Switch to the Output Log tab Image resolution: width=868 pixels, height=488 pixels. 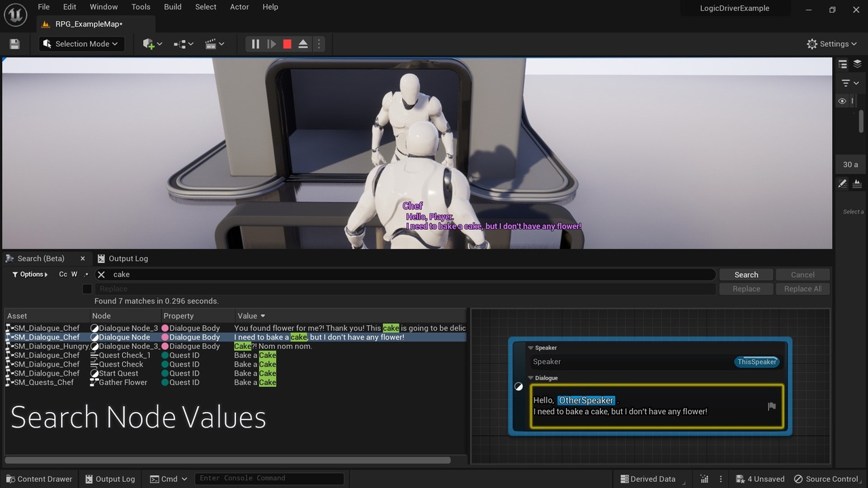(x=123, y=258)
